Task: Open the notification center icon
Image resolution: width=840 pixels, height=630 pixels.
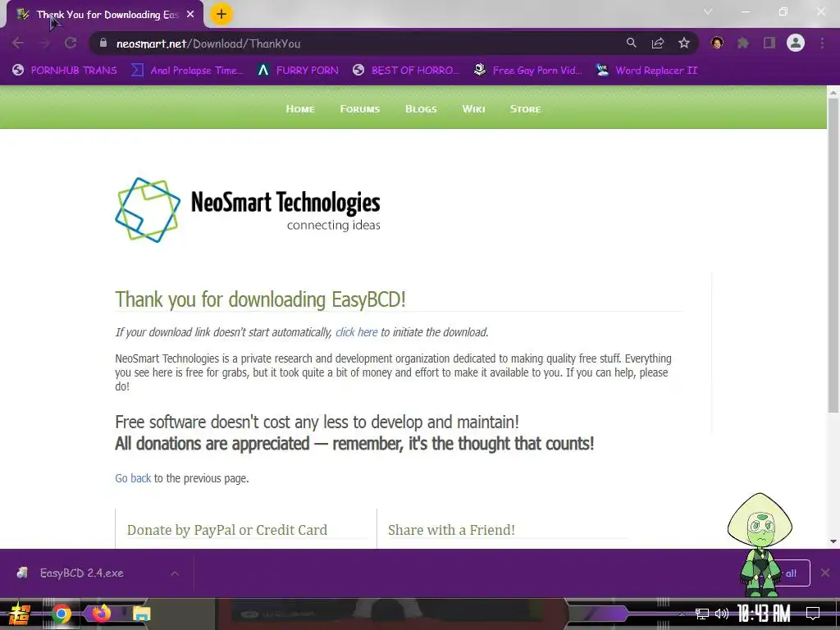Action: click(x=813, y=614)
